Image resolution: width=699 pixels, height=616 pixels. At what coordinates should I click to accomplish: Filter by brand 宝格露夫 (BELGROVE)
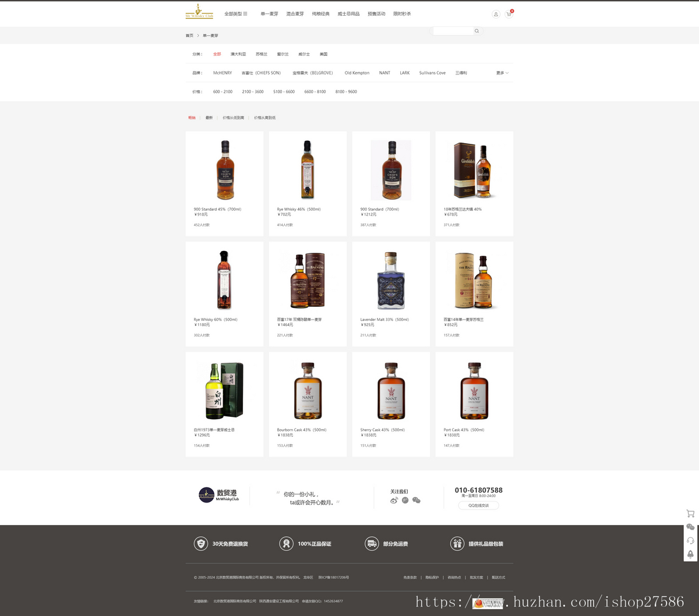(x=313, y=73)
